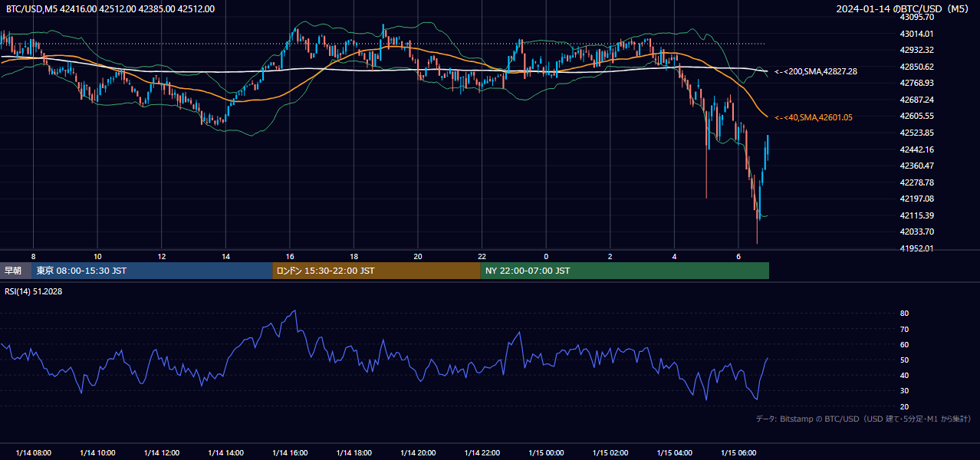This screenshot has height=460, width=980.
Task: Click hour label 22 under the candlestick chart
Action: 482,256
